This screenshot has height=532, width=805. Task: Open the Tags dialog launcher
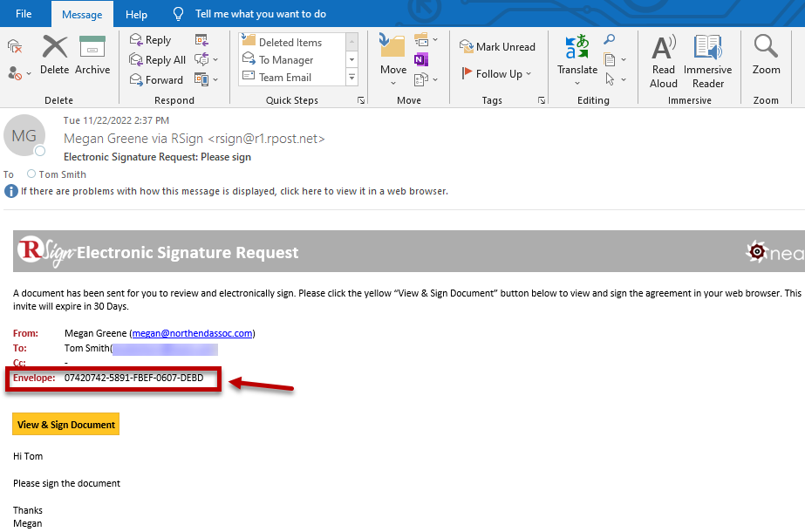(542, 100)
